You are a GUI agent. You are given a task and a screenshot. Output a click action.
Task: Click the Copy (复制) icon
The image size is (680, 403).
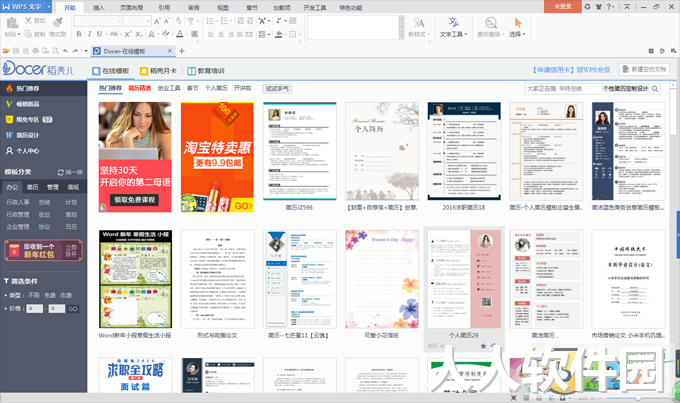pos(29,34)
